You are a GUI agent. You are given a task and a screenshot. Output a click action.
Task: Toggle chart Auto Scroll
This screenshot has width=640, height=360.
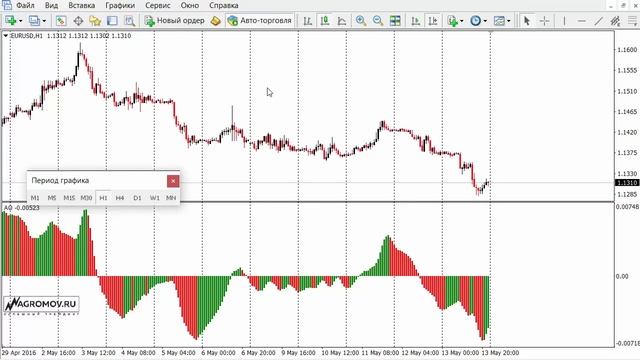tap(416, 20)
